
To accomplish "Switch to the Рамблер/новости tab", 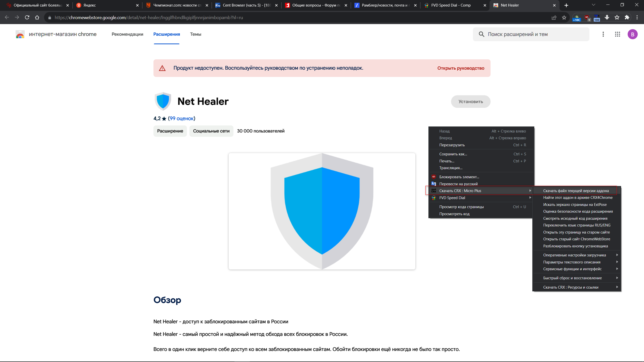I will [x=386, y=5].
